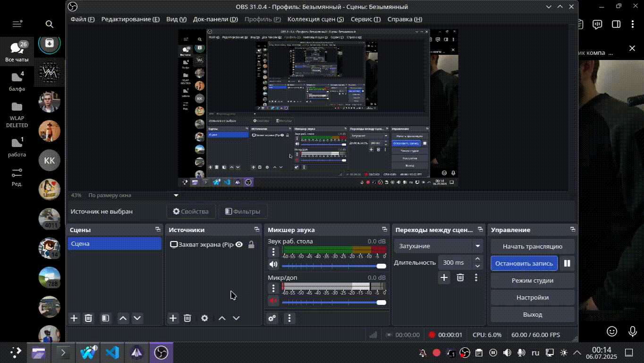Screen dimensions: 644x363
Task: Delete the selected scene via trash icon
Action: coord(88,318)
